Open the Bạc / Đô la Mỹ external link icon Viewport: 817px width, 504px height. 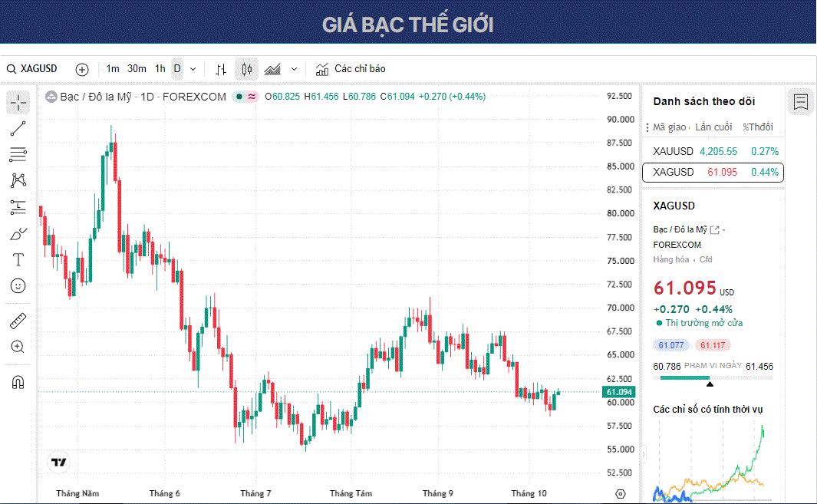(x=715, y=230)
